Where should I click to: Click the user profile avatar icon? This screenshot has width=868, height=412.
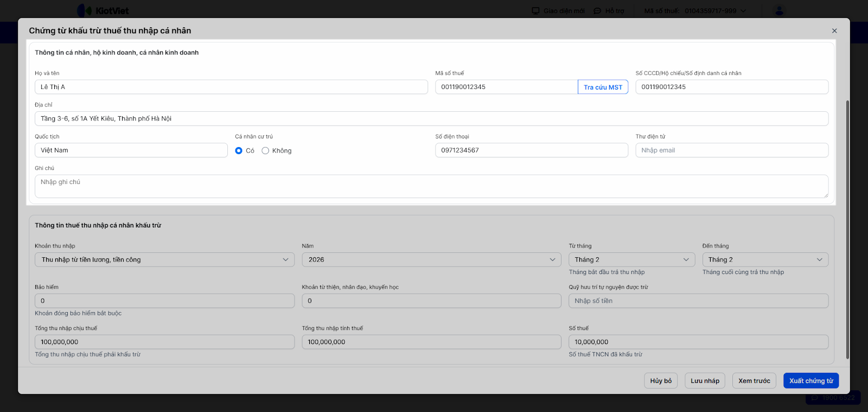779,10
